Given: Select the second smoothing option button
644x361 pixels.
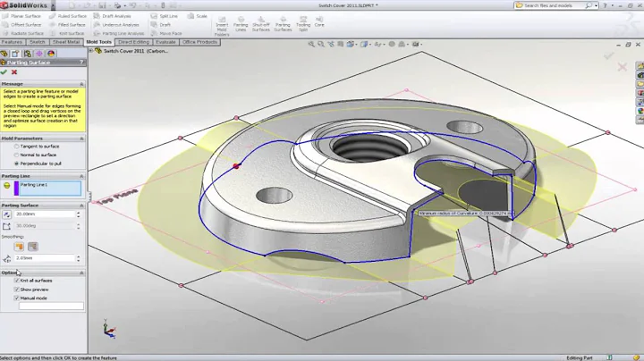Looking at the screenshot, I should tap(33, 247).
